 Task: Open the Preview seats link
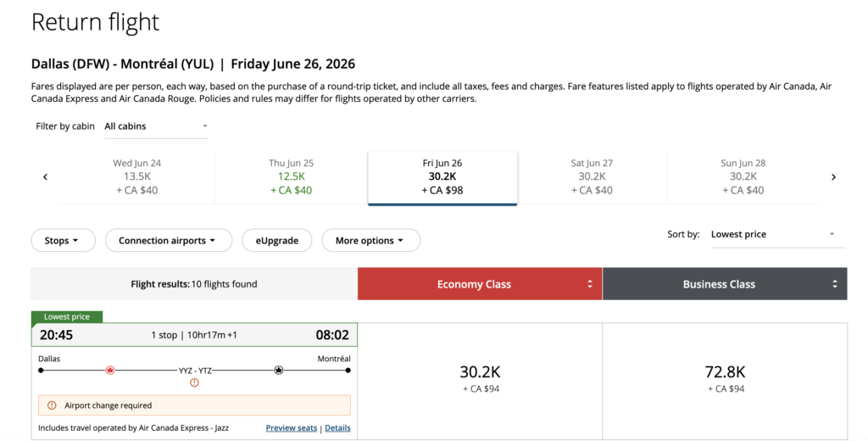(x=291, y=428)
